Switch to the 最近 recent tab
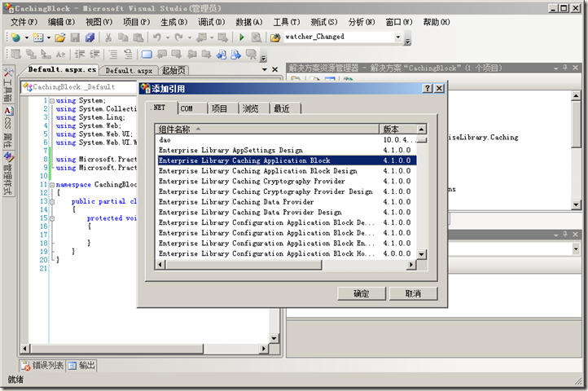The image size is (588, 391). 285,108
